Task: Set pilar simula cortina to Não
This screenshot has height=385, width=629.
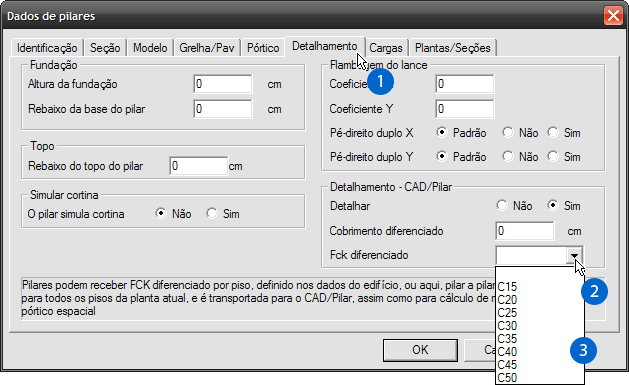Action: coord(161,213)
